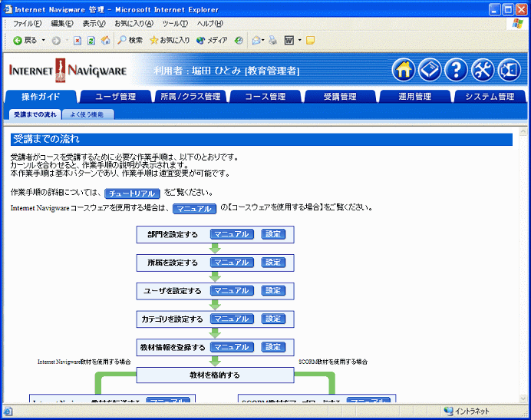Select the 操作ガイド tab
531x420 pixels.
pos(41,97)
